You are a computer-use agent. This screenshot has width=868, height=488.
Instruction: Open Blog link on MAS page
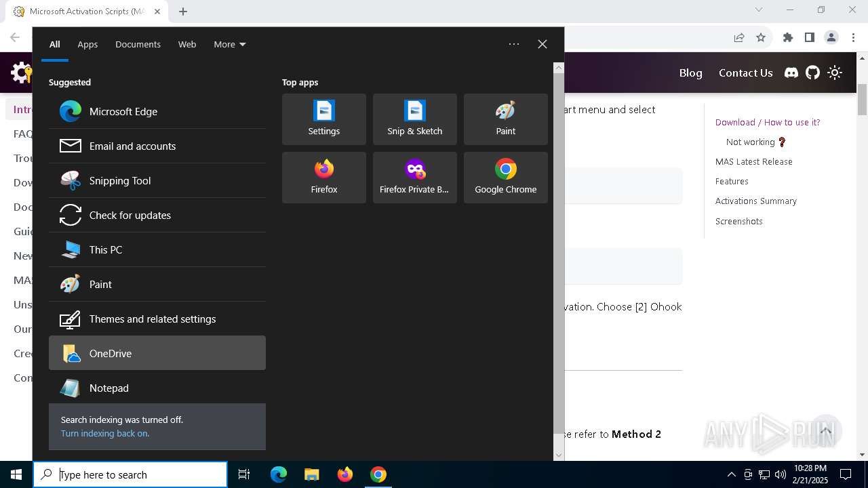click(691, 73)
